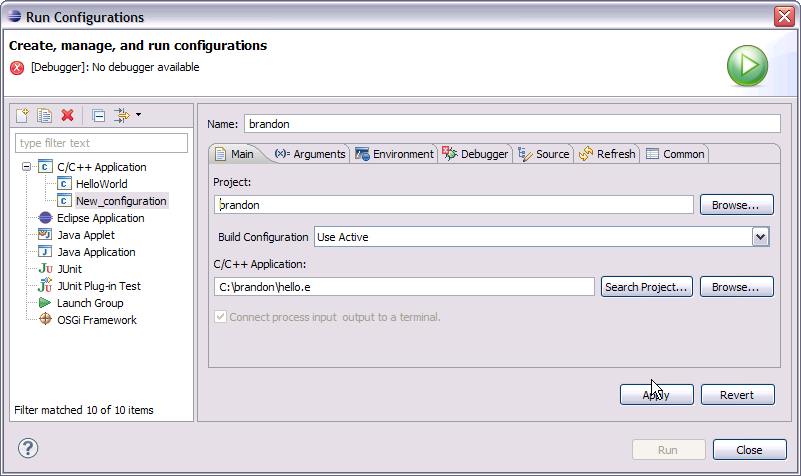Click the green run arrow graphic
801x476 pixels.
747,66
